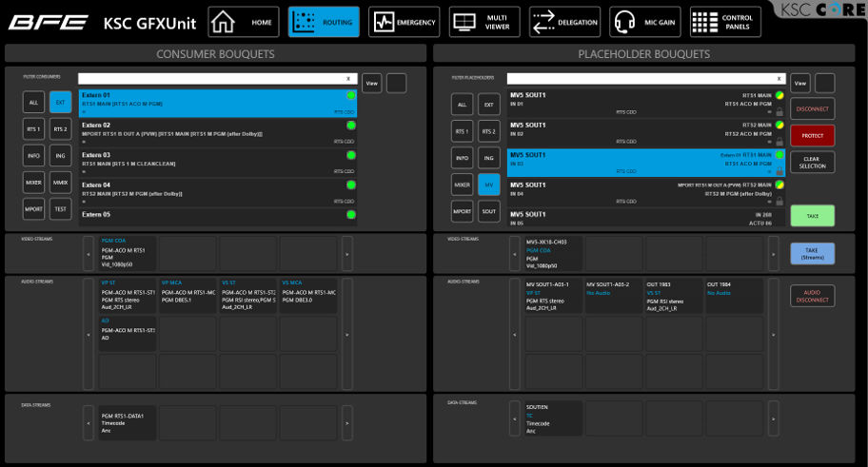Viewport: 868px width, 467px height.
Task: Click the green status indicator on Extern 02
Action: coord(350,125)
